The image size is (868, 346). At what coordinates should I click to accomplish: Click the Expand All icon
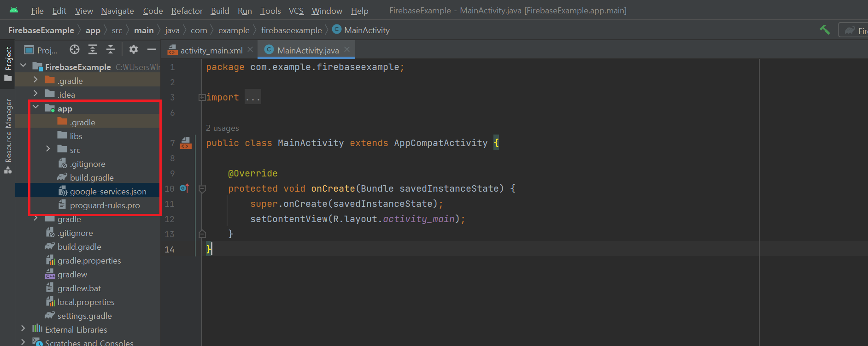click(x=93, y=49)
